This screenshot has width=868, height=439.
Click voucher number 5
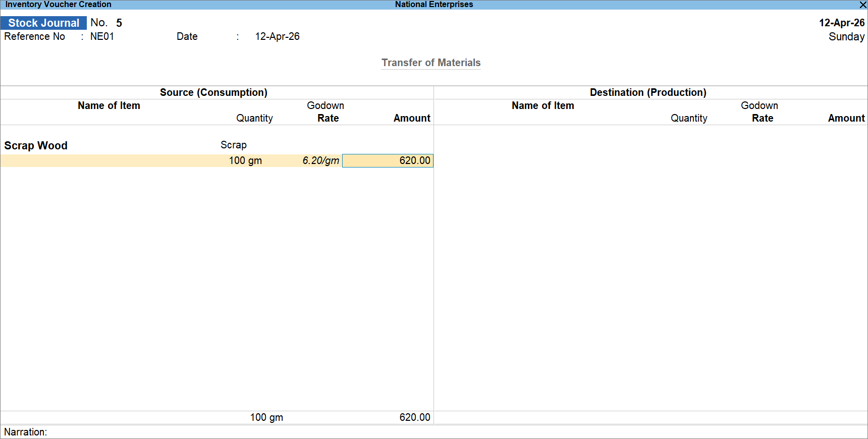[119, 23]
